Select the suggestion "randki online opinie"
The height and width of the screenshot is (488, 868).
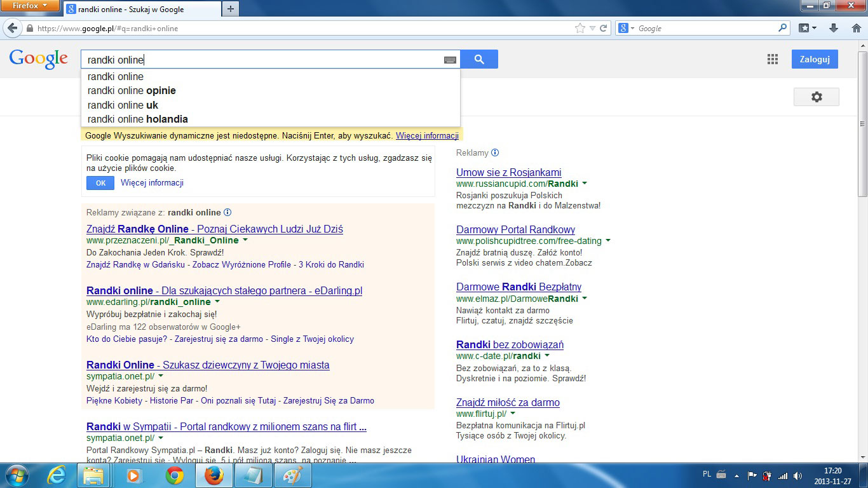[x=132, y=91]
